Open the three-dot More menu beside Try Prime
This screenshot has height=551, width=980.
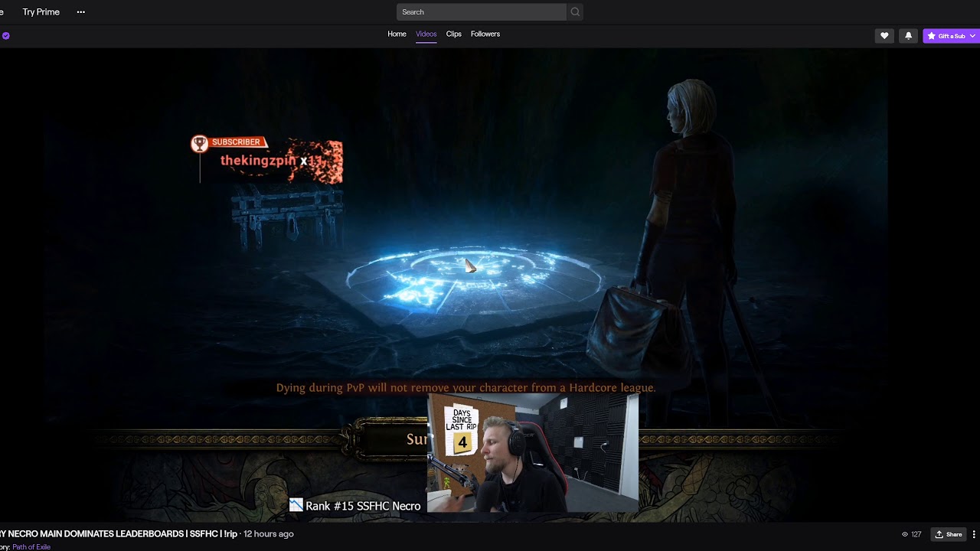pyautogui.click(x=81, y=12)
